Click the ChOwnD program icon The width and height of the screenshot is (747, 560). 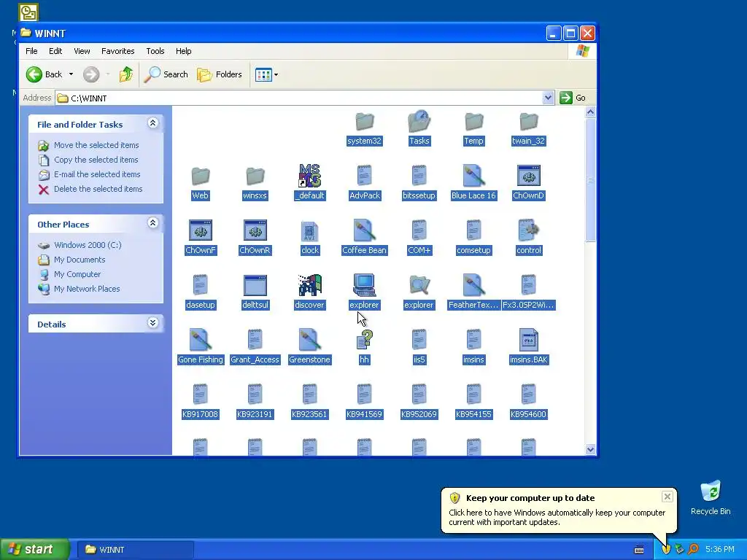click(x=528, y=176)
